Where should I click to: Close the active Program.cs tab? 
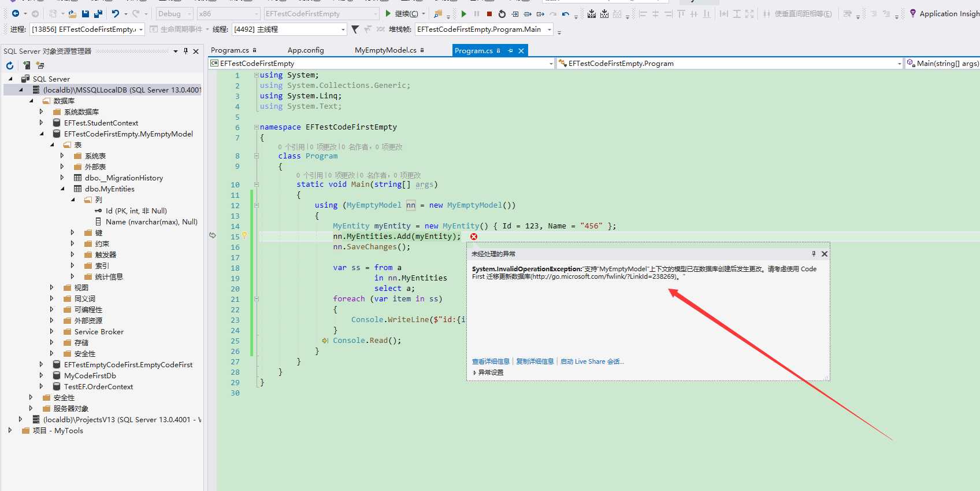521,51
